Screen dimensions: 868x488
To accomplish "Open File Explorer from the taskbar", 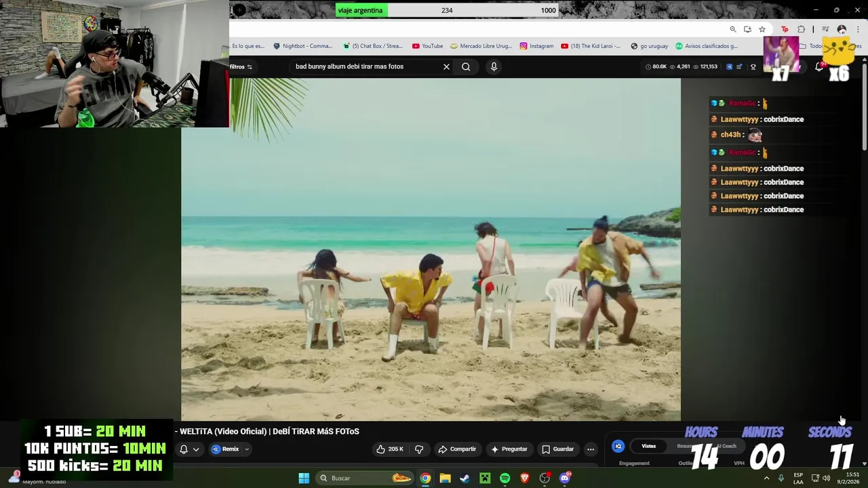I will (445, 478).
